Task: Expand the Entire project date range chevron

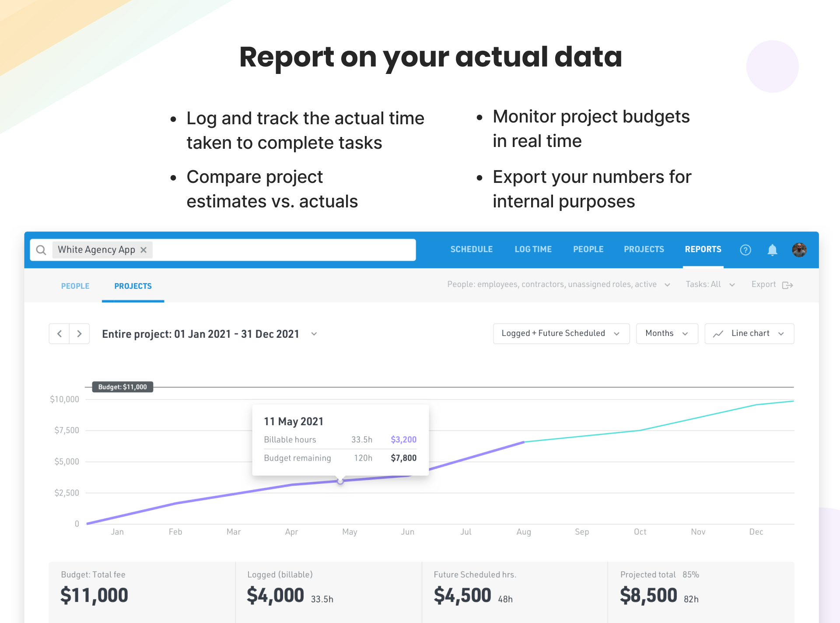Action: coord(314,334)
